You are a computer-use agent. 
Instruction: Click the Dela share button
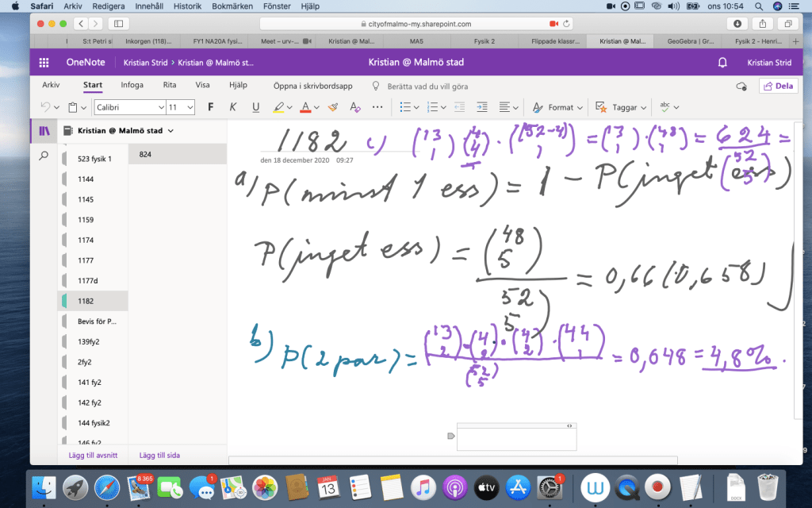pyautogui.click(x=778, y=86)
